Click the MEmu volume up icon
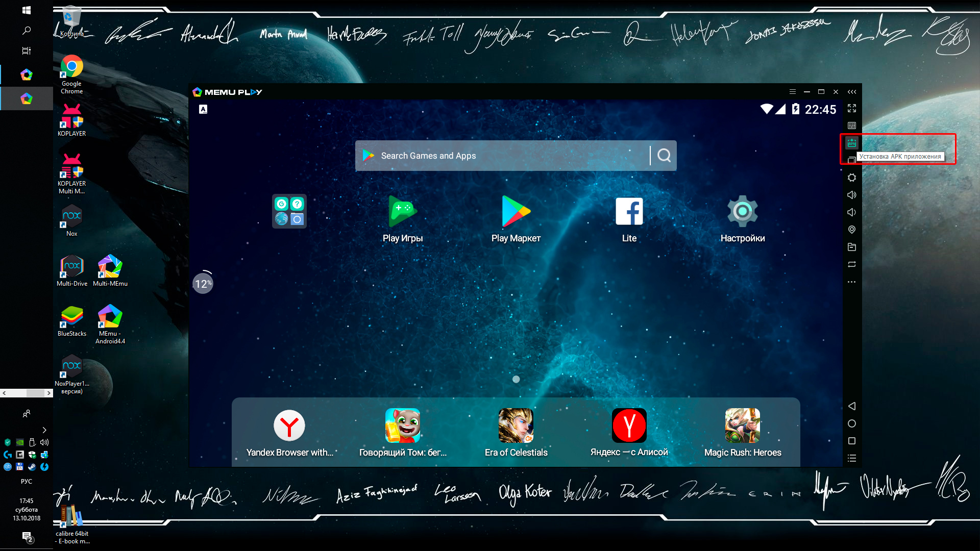The width and height of the screenshot is (980, 551). (851, 195)
